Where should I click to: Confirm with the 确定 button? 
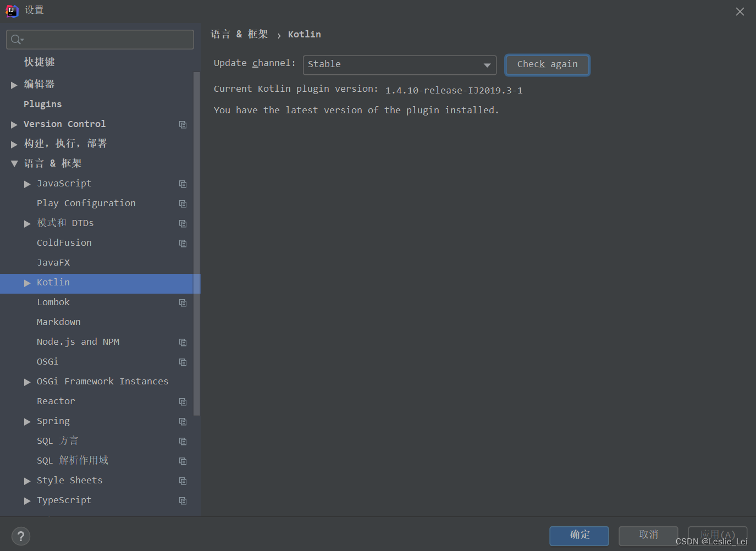pyautogui.click(x=579, y=536)
